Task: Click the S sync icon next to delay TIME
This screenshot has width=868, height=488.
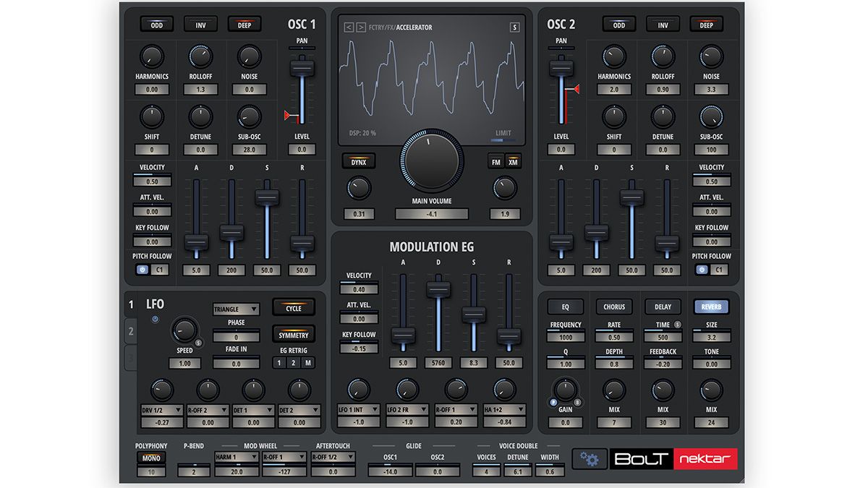Action: pos(678,325)
